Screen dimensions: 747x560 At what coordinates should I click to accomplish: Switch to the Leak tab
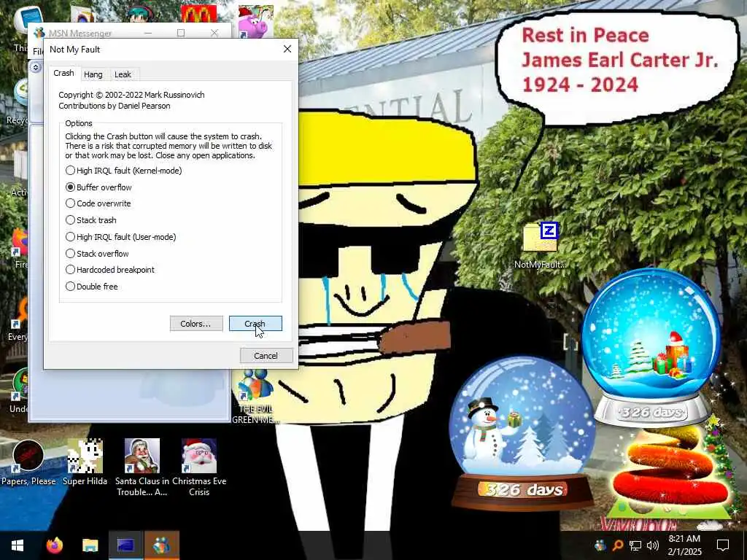(x=123, y=74)
